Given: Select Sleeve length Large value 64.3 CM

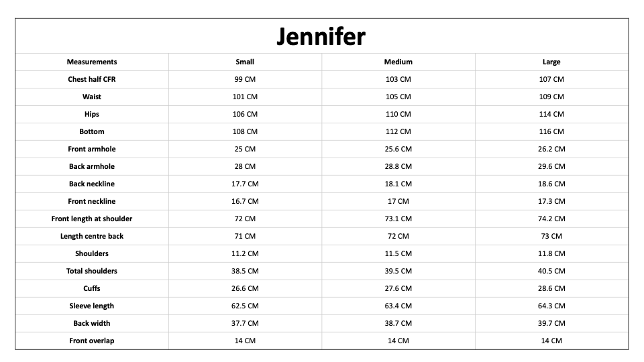Looking at the screenshot, I should pyautogui.click(x=551, y=306).
